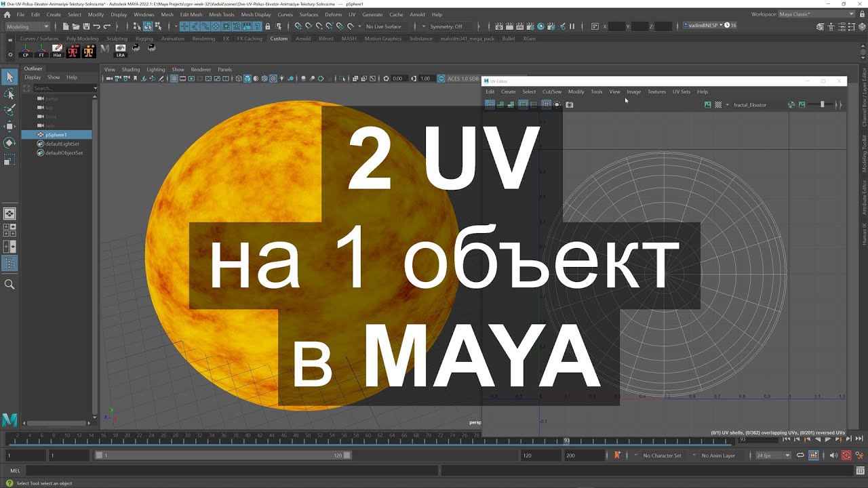Click the CP shelf button
The width and height of the screenshot is (868, 488).
pyautogui.click(x=26, y=51)
